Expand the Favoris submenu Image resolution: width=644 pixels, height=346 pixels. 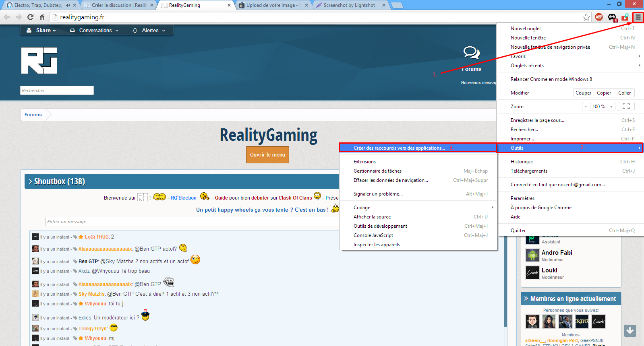tap(571, 56)
